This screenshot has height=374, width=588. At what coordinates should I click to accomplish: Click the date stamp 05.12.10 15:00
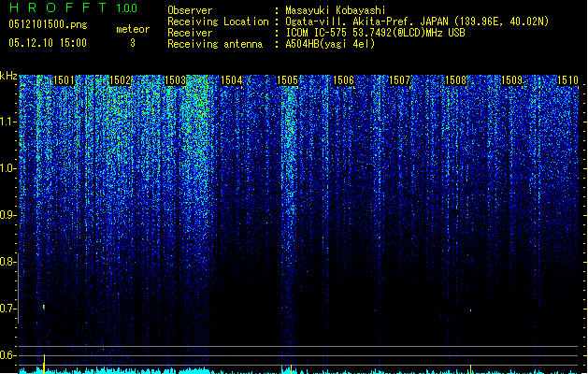click(x=48, y=43)
